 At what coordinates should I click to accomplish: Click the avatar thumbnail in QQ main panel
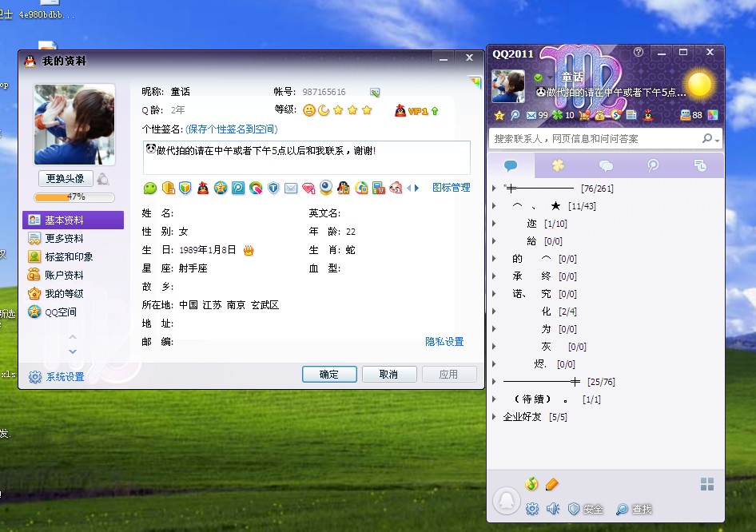[x=508, y=85]
